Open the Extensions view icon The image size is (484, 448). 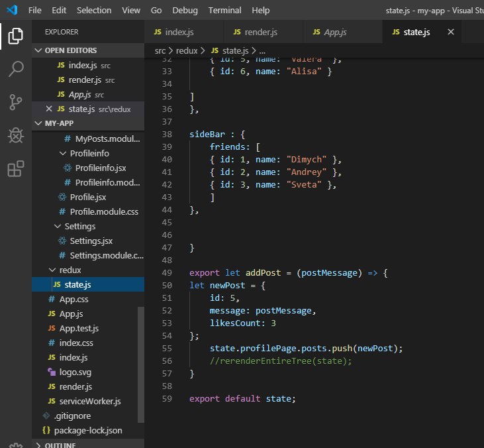click(15, 170)
